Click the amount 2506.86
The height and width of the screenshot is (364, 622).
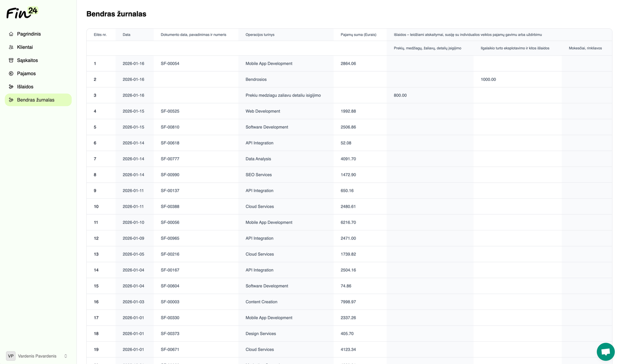(x=348, y=127)
